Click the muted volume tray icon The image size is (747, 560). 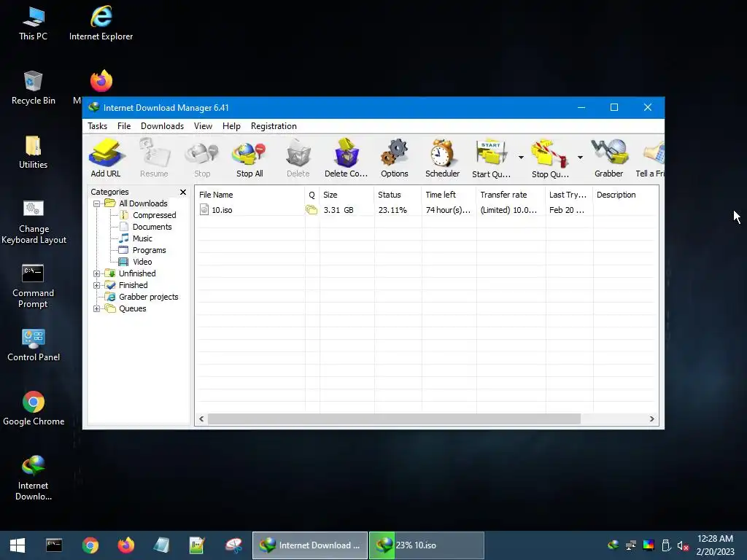[x=683, y=545]
